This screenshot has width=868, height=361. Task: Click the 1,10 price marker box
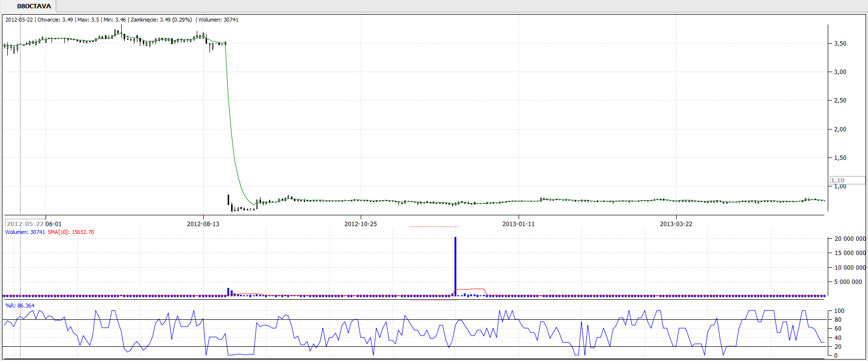pyautogui.click(x=847, y=180)
